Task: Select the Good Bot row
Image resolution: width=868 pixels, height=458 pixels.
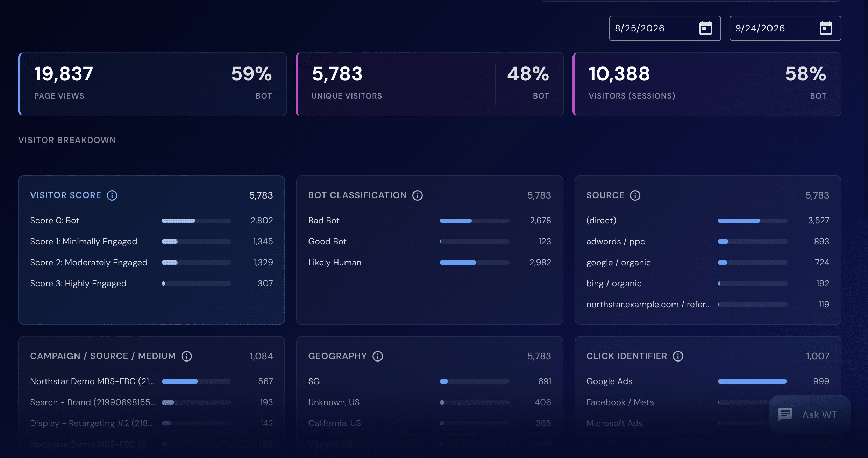Action: [x=429, y=242]
